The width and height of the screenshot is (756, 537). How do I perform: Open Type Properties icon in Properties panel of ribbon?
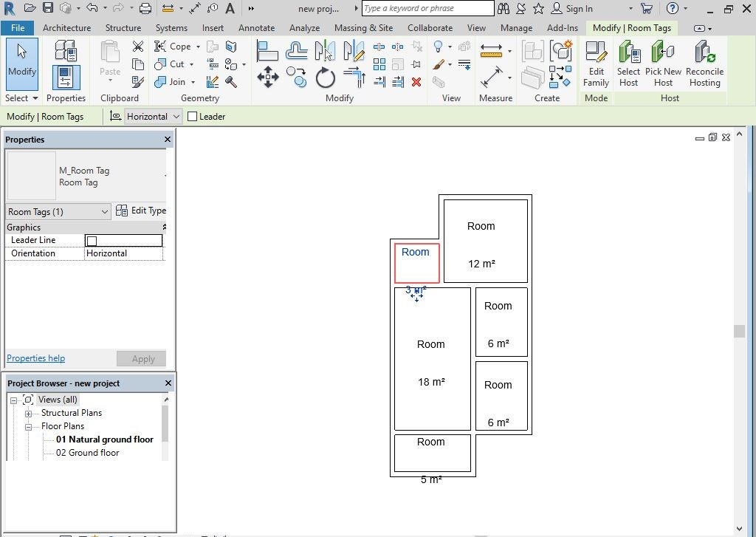pos(66,51)
